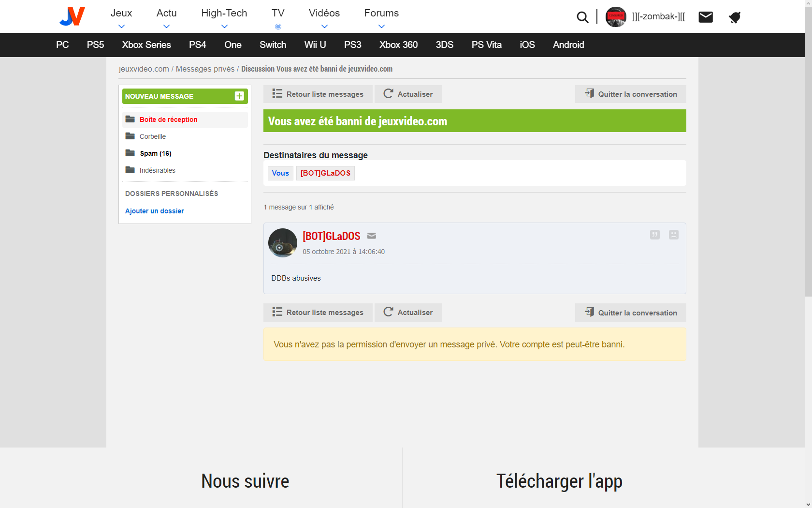Screen dimensions: 812x508
Task: Click the folder icon beside Indésirables
Action: coord(130,170)
